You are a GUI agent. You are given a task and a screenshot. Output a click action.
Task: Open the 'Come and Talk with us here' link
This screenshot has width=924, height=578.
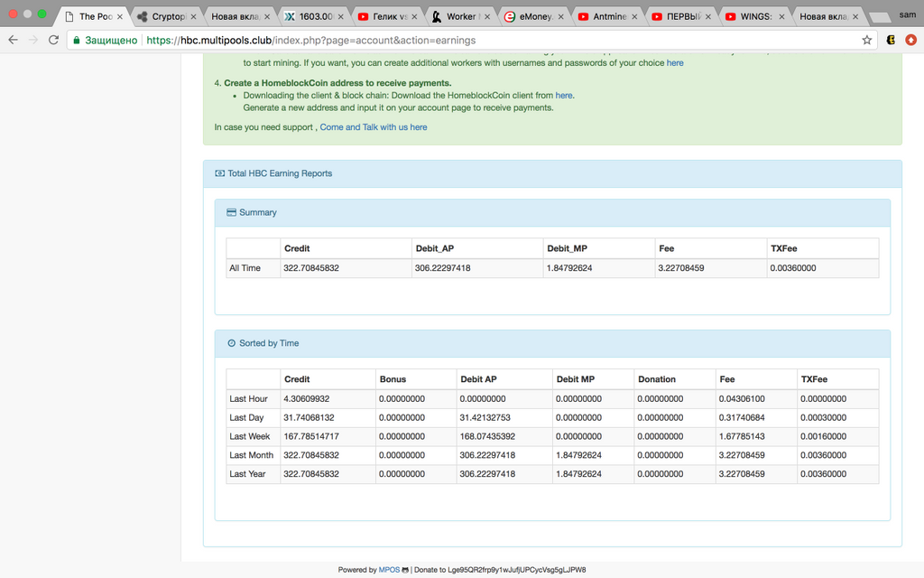point(373,127)
